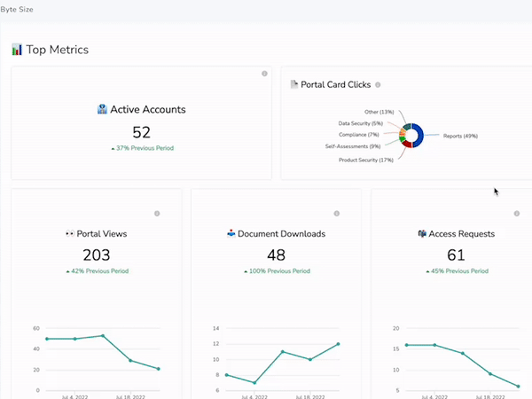
Task: Select the blue Reports segment of the donut
Action: 421,137
